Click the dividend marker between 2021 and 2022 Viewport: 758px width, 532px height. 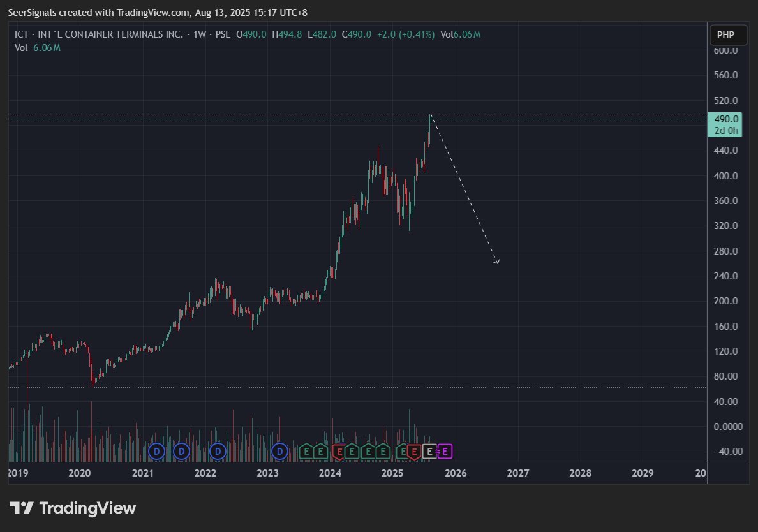[181, 452]
